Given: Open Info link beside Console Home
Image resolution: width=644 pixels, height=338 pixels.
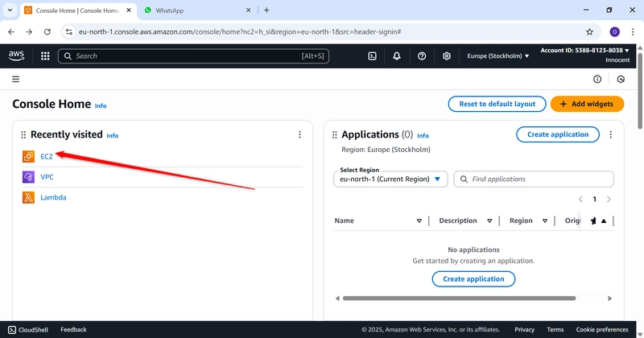Looking at the screenshot, I should point(101,106).
